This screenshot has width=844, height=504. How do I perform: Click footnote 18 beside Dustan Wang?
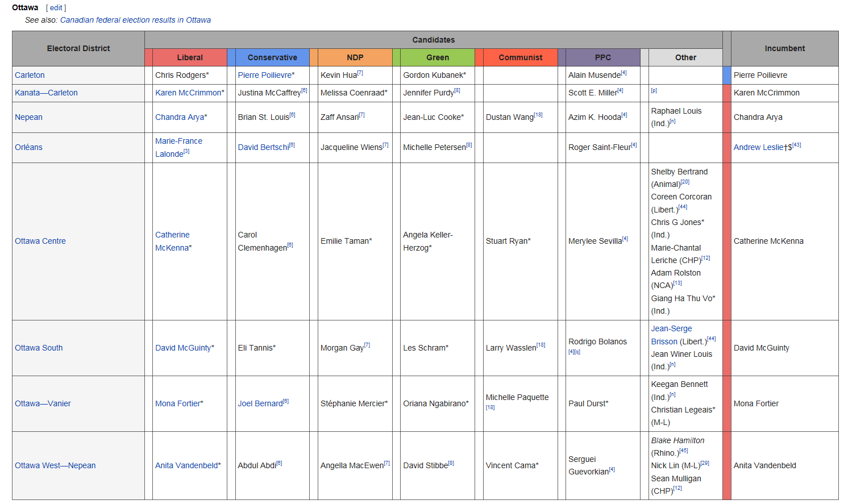538,115
